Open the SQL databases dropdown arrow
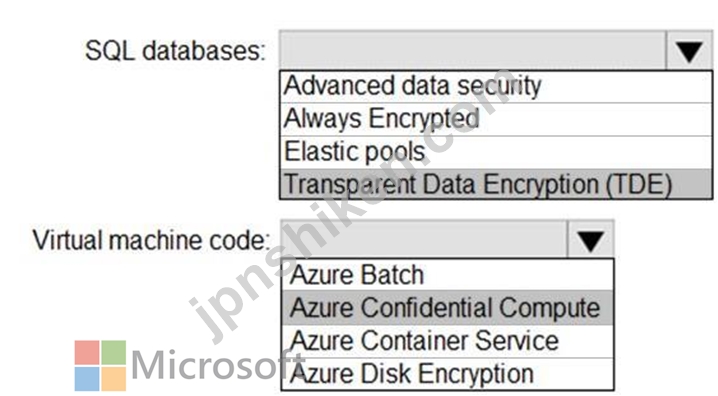Screen dimensions: 718x396 (x=688, y=50)
